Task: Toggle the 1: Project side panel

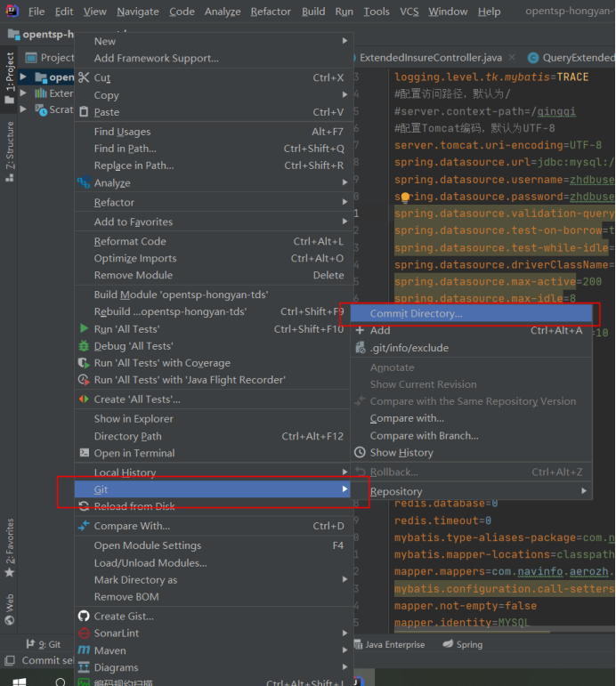Action: tap(9, 78)
